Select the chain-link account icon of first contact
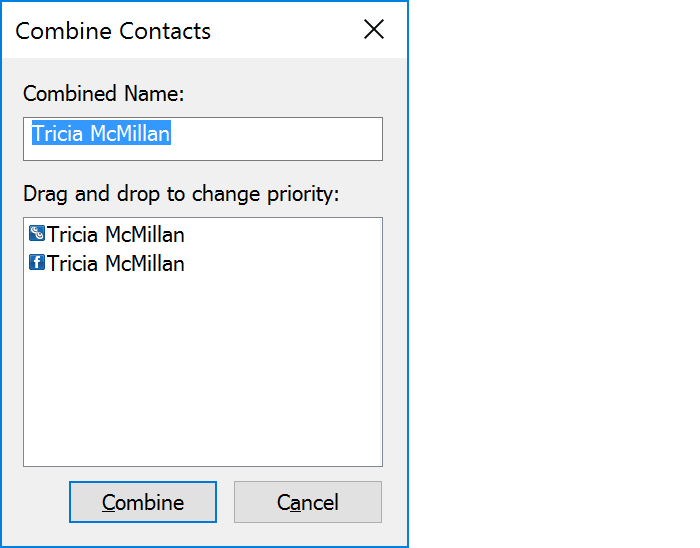 [x=37, y=233]
